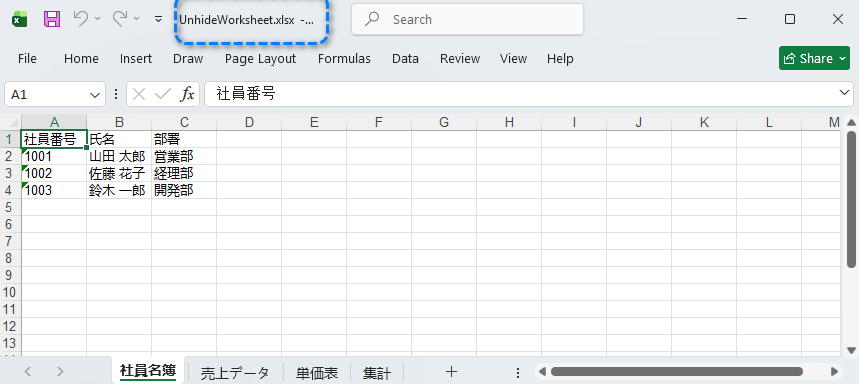Select column H header
Viewport: 859px width, 384px height.
[x=509, y=122]
